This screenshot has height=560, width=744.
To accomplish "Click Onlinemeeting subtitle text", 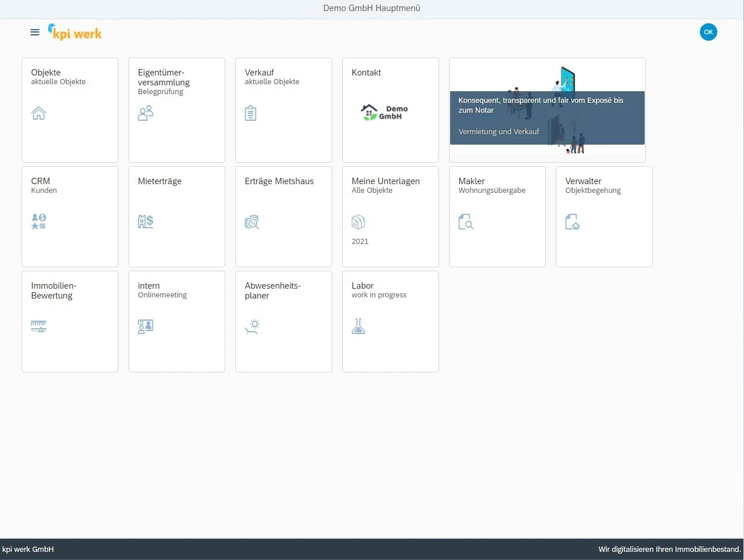I will (x=163, y=295).
